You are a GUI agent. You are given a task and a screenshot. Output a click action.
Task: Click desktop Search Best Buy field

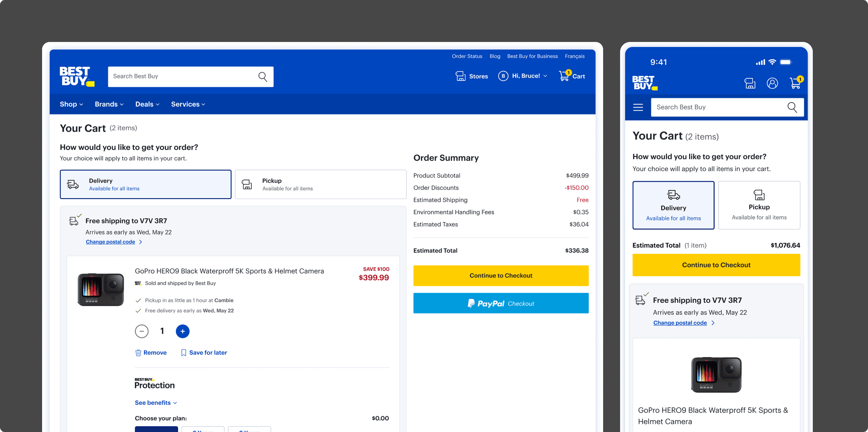(191, 77)
